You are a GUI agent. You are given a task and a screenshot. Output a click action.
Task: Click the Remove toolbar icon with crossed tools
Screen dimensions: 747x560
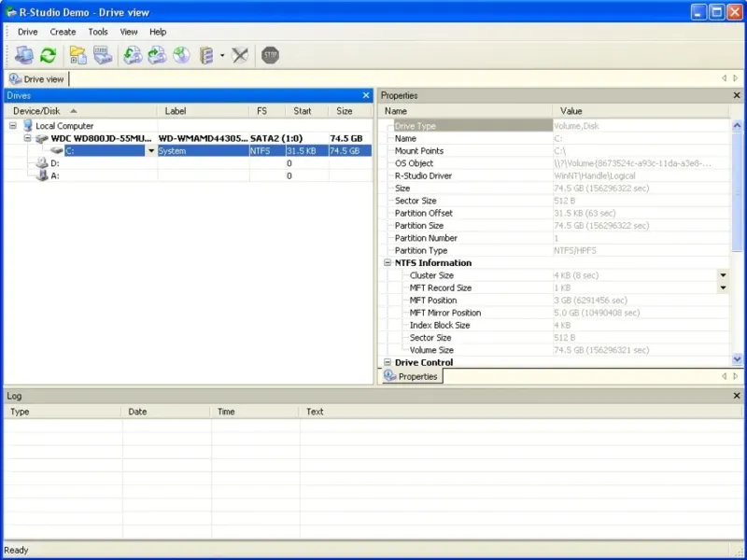coord(240,56)
